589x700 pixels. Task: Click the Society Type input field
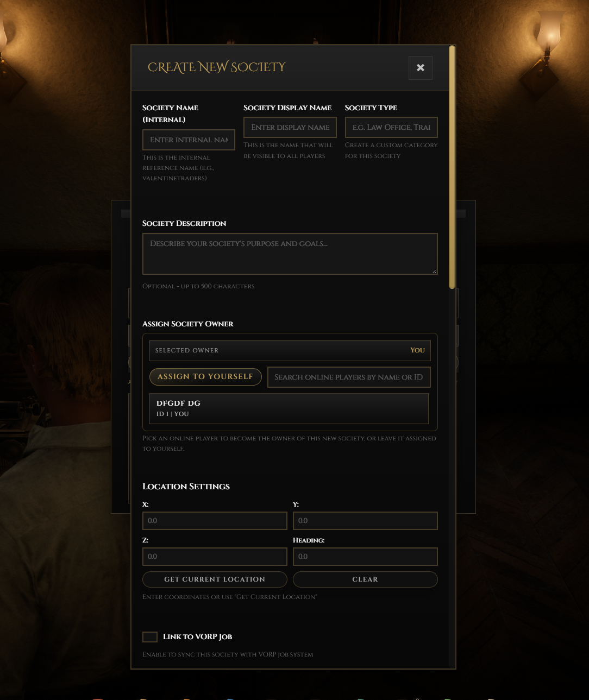click(x=391, y=127)
